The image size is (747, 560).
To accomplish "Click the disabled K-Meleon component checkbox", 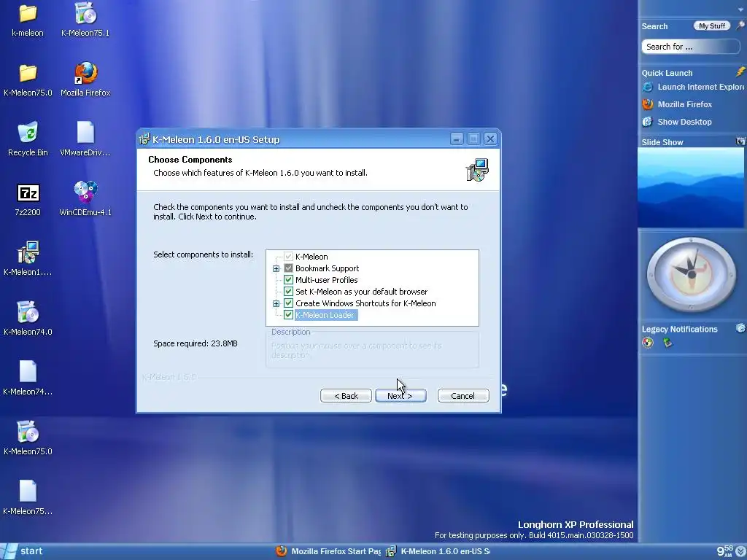I will click(x=288, y=256).
